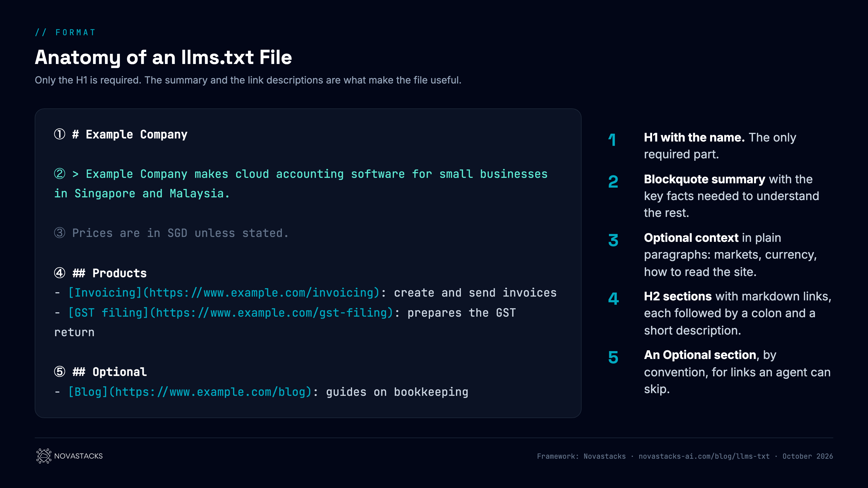
Task: Open the Blog markdown link
Action: point(190,392)
